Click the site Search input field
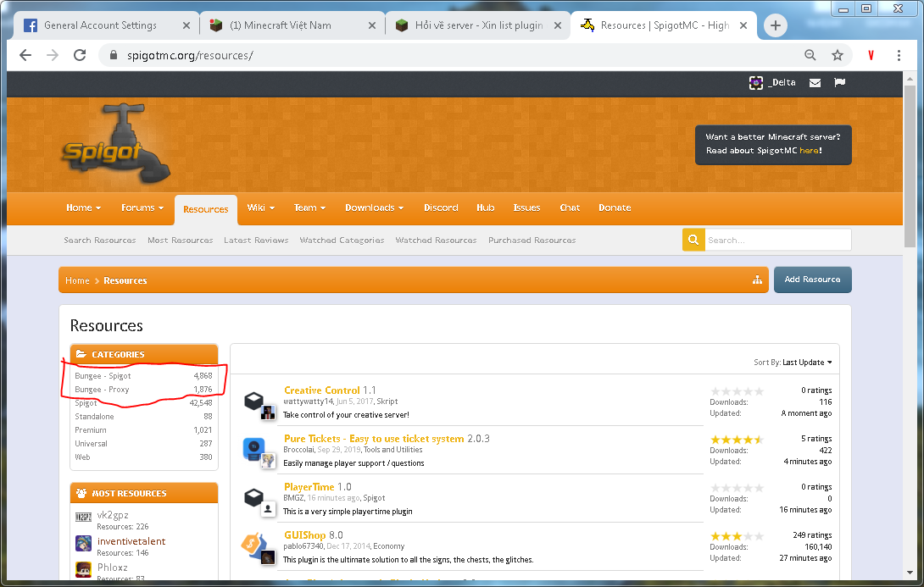 click(778, 240)
